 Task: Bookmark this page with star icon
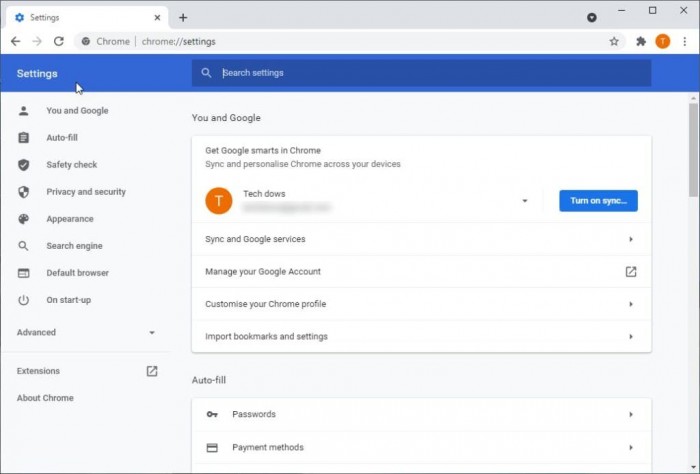click(614, 41)
